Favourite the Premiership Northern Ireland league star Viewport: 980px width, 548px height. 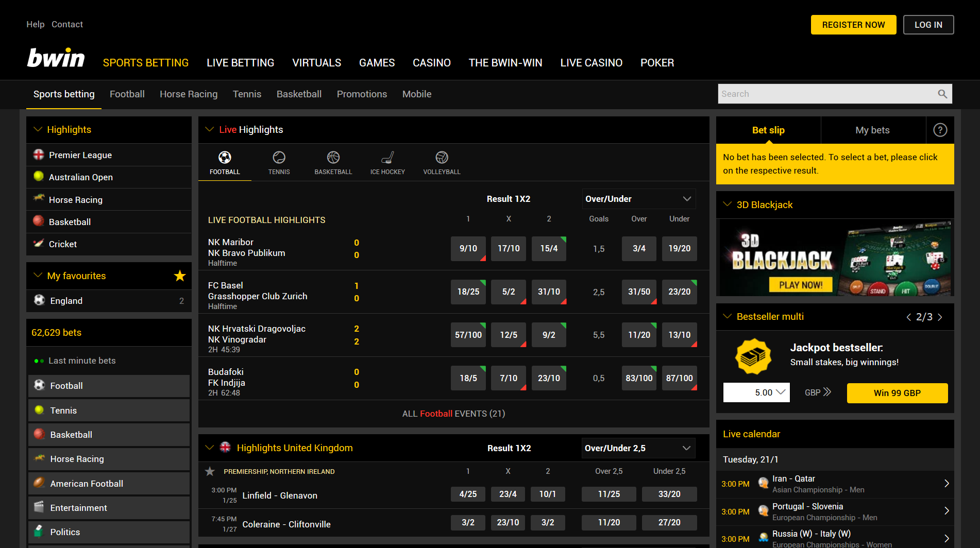(x=210, y=471)
